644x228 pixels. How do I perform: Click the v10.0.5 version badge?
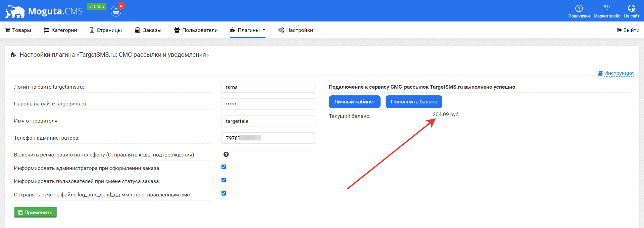pos(96,6)
